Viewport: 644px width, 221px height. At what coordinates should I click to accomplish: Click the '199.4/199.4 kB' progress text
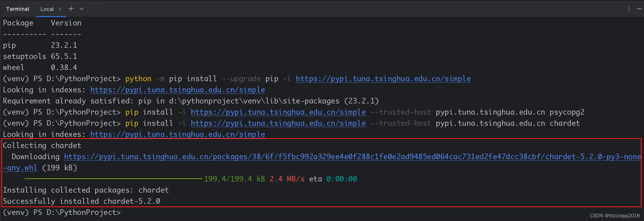click(234, 179)
